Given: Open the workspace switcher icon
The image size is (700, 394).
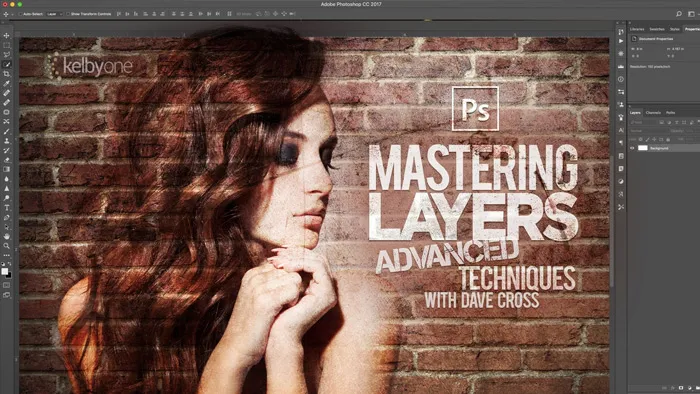Looking at the screenshot, I should (692, 14).
